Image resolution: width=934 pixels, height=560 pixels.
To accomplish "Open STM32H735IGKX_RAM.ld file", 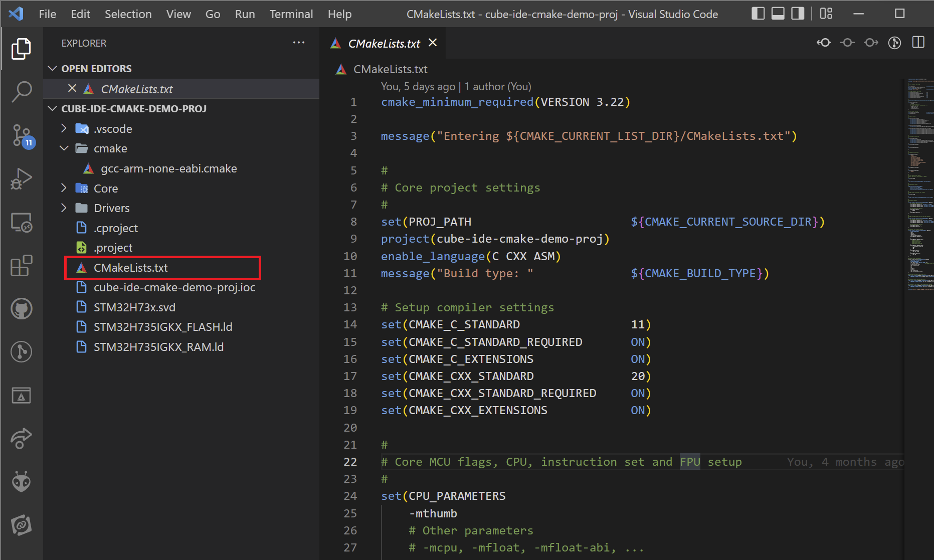I will point(158,347).
